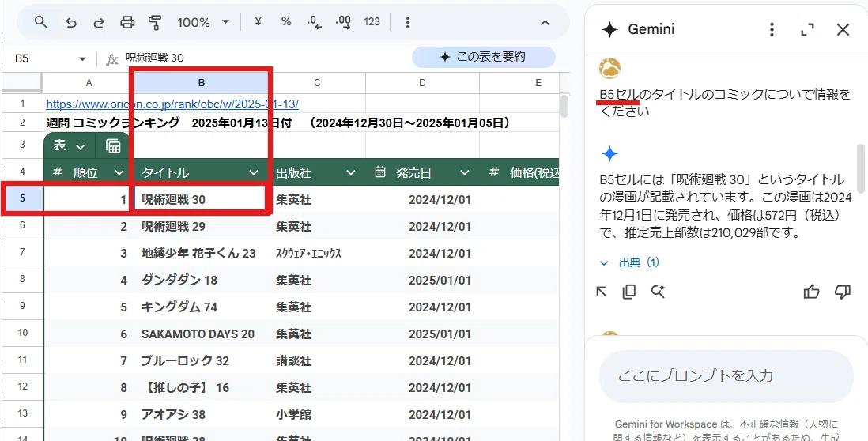Click the user avatar above the prompt message

(x=609, y=69)
